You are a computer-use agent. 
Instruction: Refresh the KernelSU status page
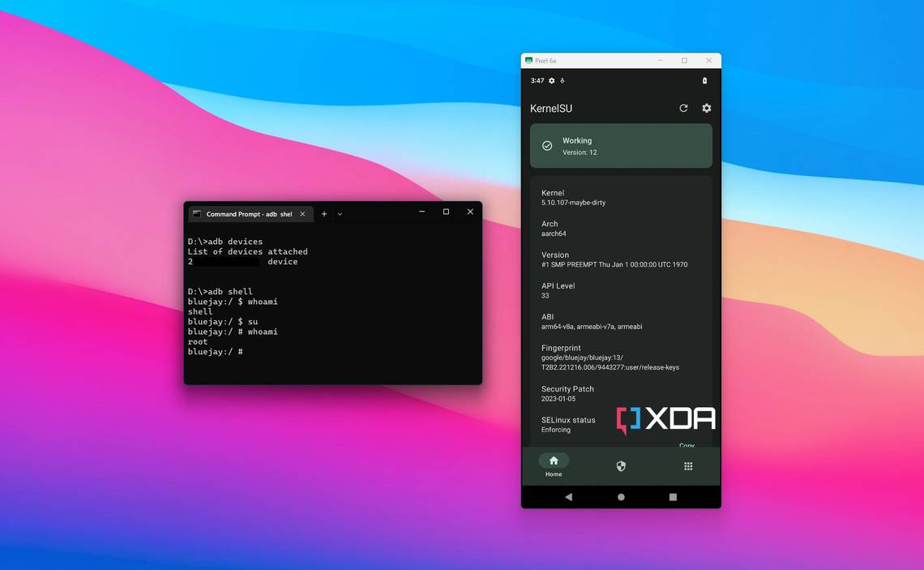(683, 108)
